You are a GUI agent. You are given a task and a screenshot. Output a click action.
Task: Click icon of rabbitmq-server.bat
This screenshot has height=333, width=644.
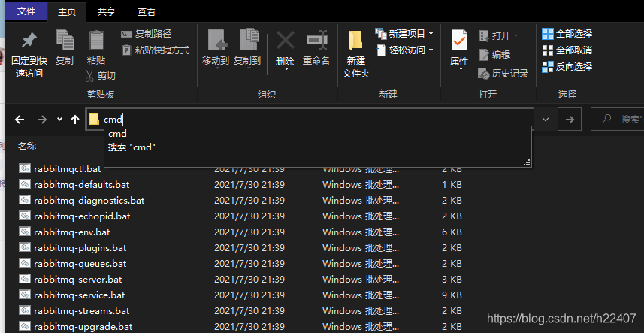click(x=25, y=279)
